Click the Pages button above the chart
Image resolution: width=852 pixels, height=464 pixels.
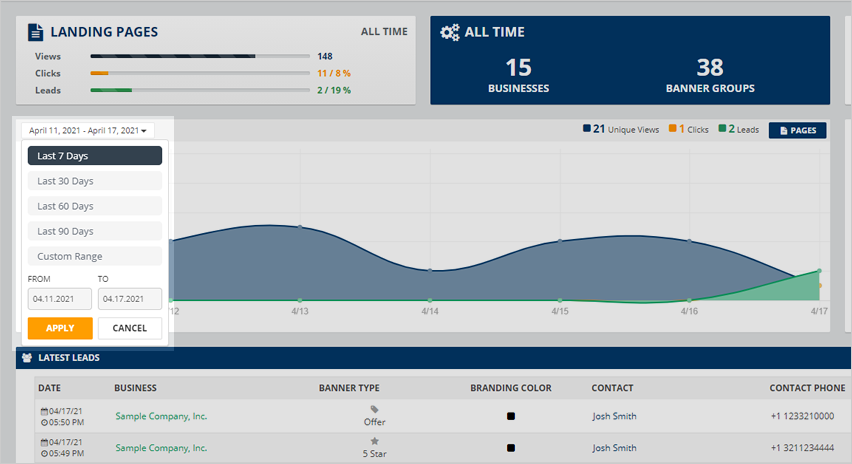click(797, 130)
